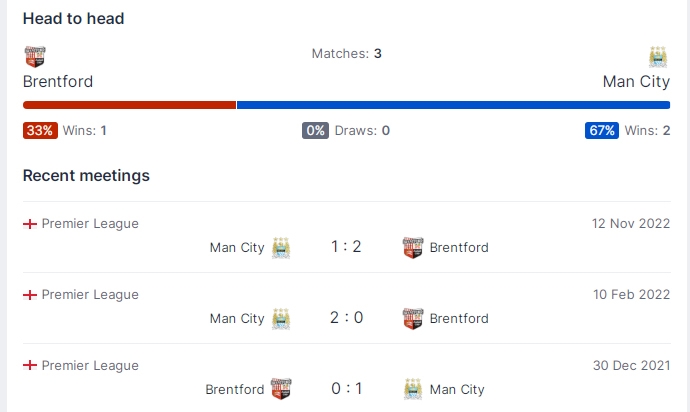The image size is (690, 412).
Task: Open the Brentford team name in header
Action: point(58,81)
